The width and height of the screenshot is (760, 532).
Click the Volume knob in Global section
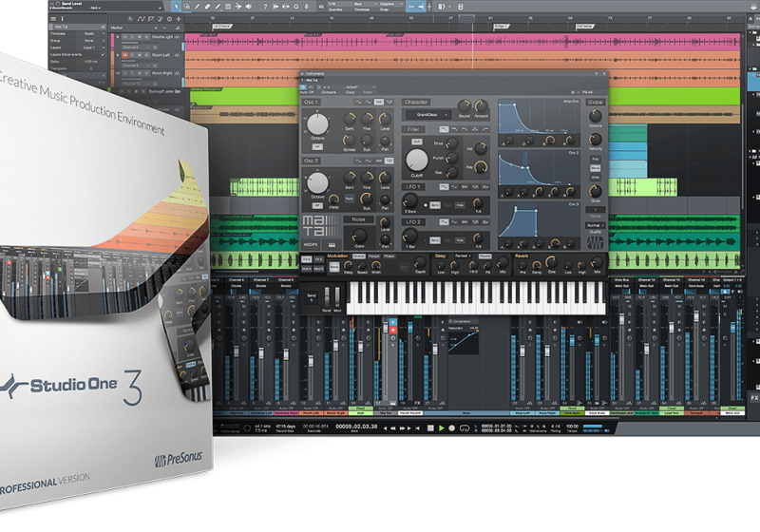point(596,116)
